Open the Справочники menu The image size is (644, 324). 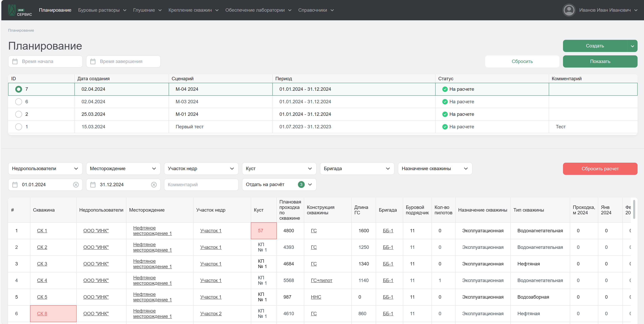coord(316,10)
